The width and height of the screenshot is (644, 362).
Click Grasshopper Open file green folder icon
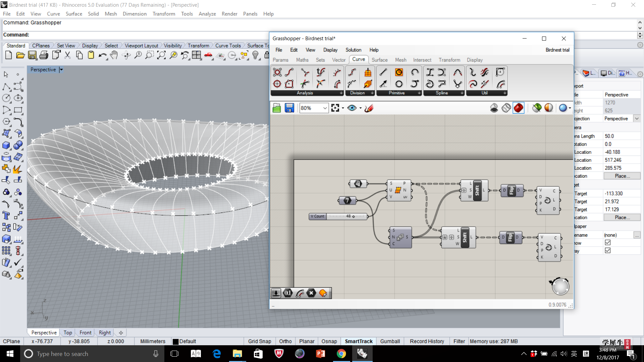(x=277, y=108)
